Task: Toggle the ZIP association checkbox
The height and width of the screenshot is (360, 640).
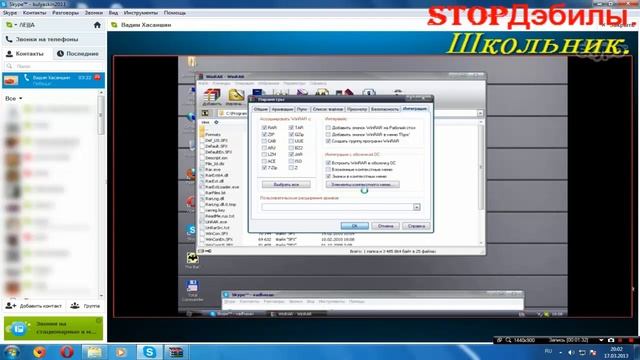Action: 264,134
